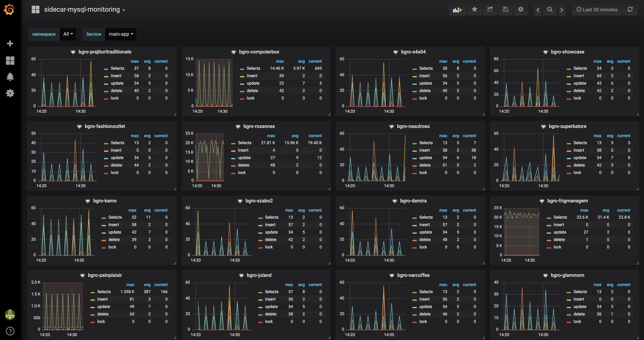This screenshot has width=644, height=340.
Task: Toggle delete series in bgro-kemo legend
Action: pos(114,240)
